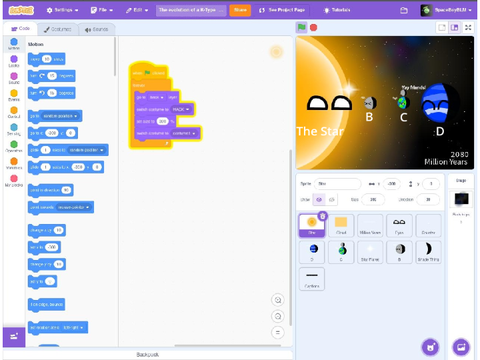The image size is (480, 360).
Task: Switch to the Code tab
Action: [x=21, y=29]
